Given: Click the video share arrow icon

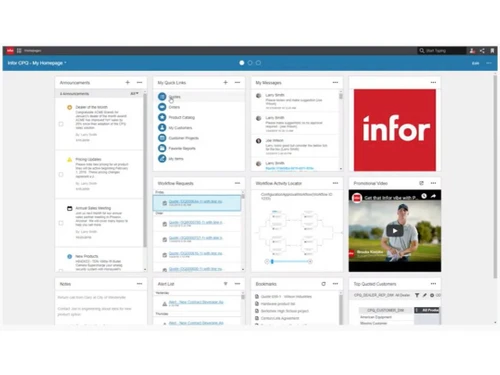Looking at the screenshot, I should pyautogui.click(x=433, y=196).
